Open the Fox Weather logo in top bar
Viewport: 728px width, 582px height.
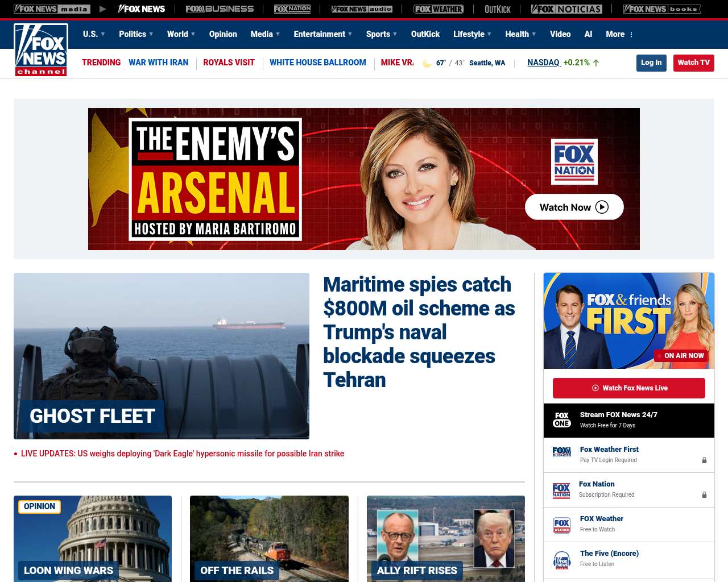[x=439, y=9]
